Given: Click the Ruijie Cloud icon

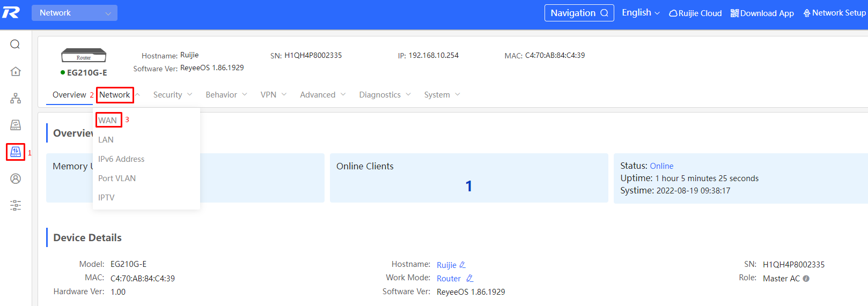Looking at the screenshot, I should point(673,13).
